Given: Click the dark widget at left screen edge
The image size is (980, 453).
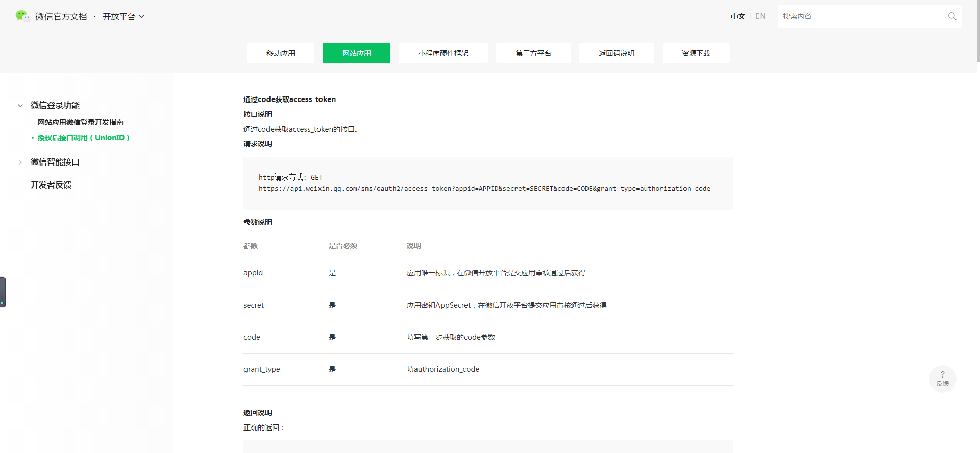Looking at the screenshot, I should [x=3, y=292].
